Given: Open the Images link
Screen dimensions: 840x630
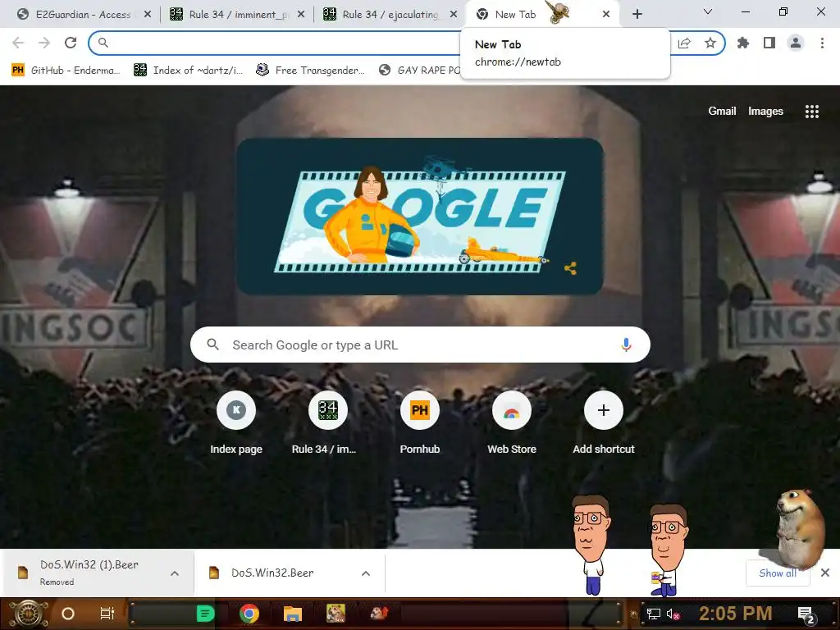Looking at the screenshot, I should click(x=765, y=111).
